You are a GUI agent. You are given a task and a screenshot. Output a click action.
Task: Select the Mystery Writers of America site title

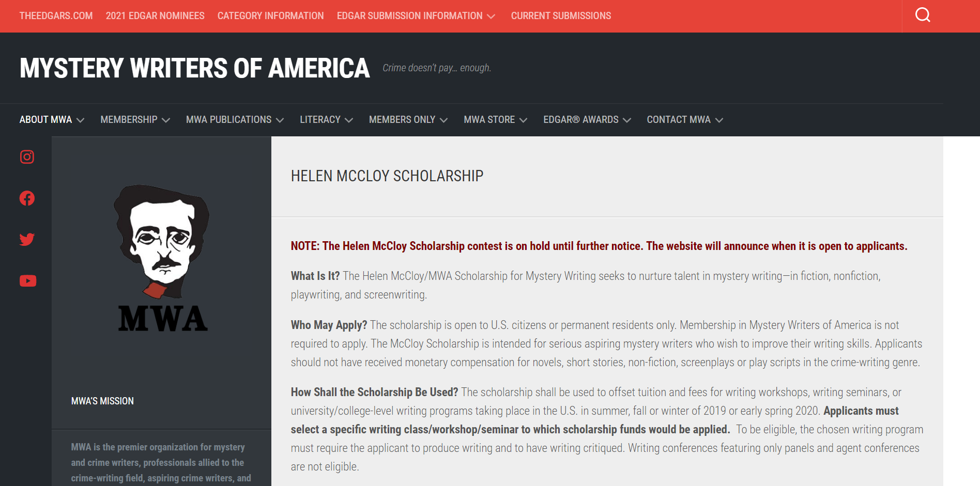point(193,67)
